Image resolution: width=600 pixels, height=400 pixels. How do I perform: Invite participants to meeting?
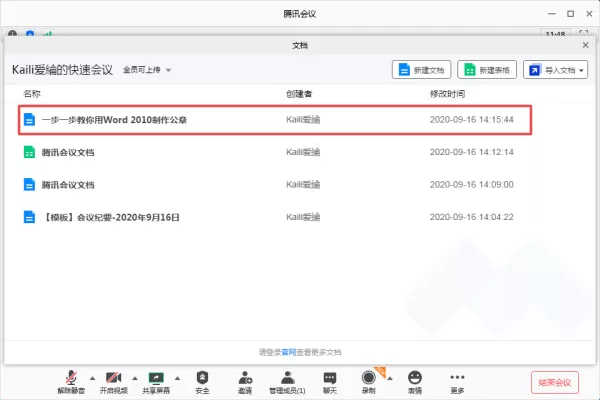(x=245, y=382)
